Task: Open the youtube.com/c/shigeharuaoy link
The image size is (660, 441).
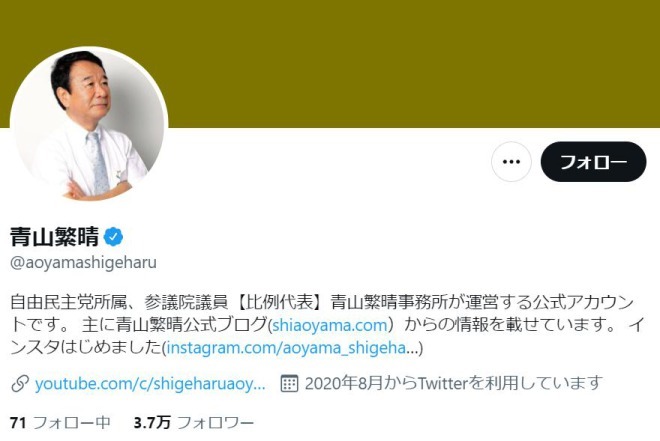Action: 150,384
